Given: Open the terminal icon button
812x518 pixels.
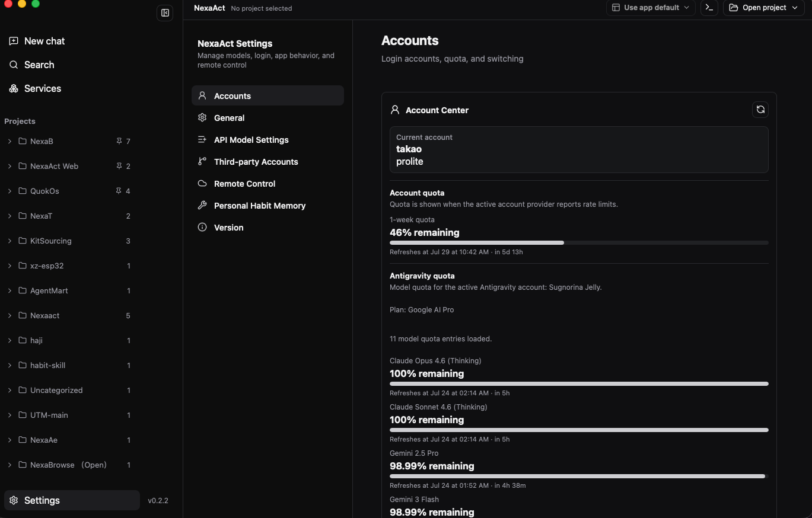Looking at the screenshot, I should (x=709, y=8).
